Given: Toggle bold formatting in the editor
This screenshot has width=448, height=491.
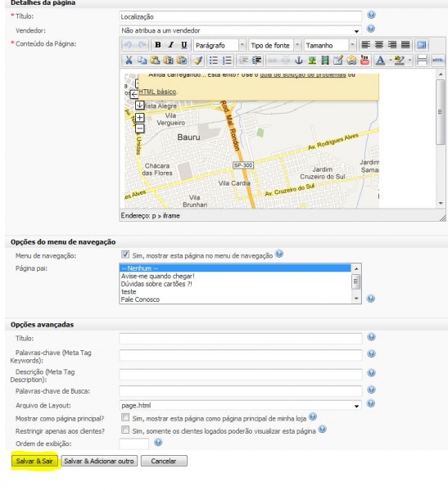Looking at the screenshot, I should click(x=158, y=45).
